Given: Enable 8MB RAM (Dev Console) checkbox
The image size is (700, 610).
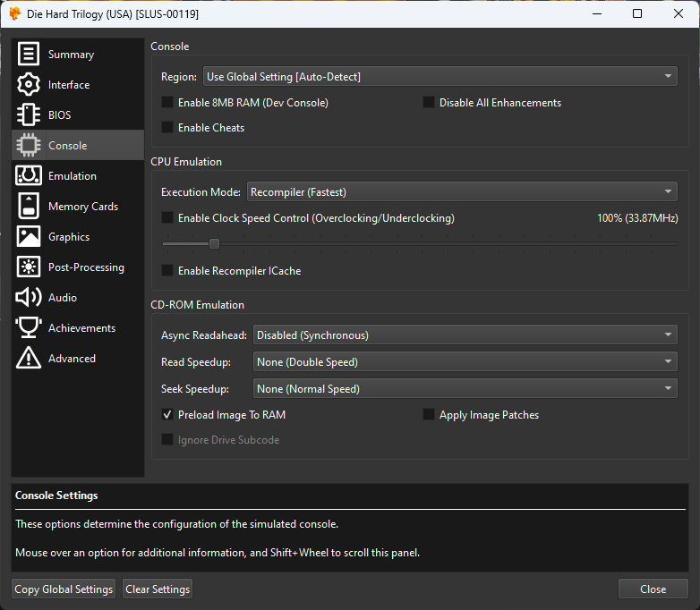Looking at the screenshot, I should coord(167,102).
